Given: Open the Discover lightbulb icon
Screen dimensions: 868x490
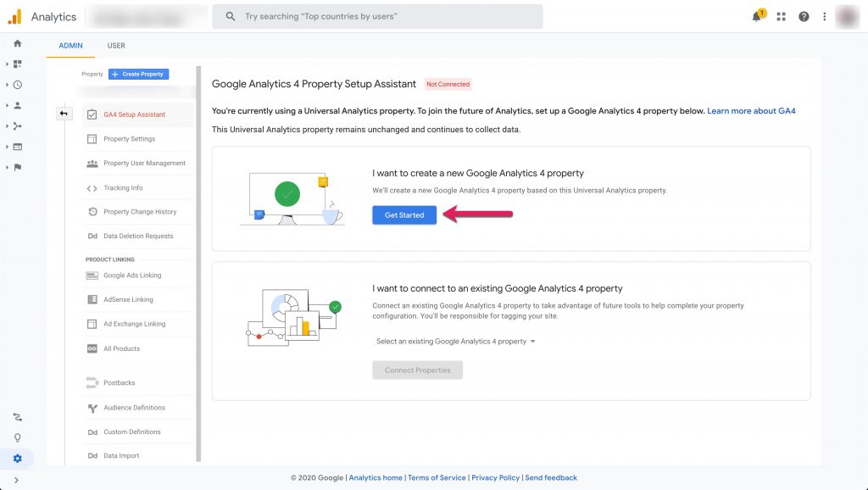Looking at the screenshot, I should 17,438.
